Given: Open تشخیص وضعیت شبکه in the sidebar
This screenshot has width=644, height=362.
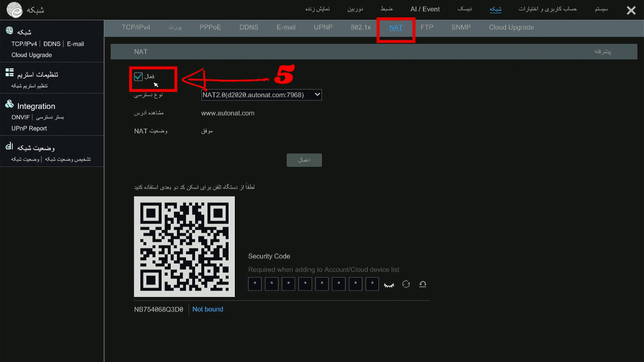Looking at the screenshot, I should [67, 159].
